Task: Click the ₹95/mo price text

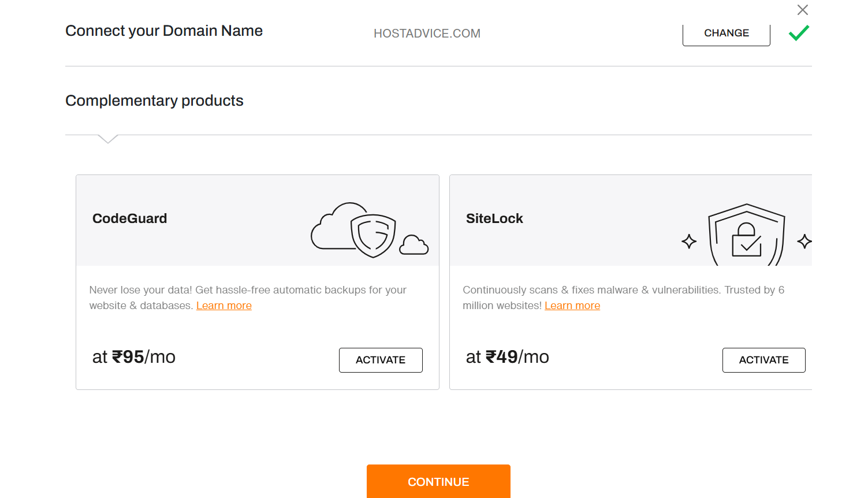Action: pyautogui.click(x=134, y=357)
